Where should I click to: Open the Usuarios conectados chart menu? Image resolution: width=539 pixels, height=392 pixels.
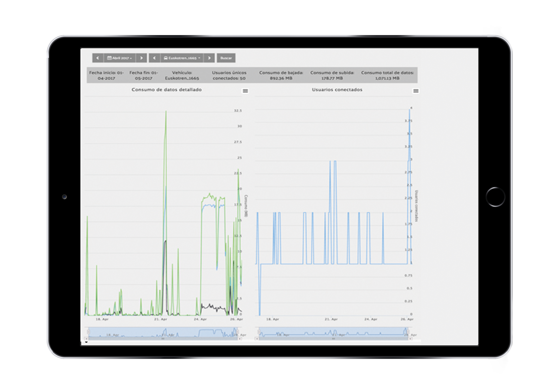click(x=416, y=91)
